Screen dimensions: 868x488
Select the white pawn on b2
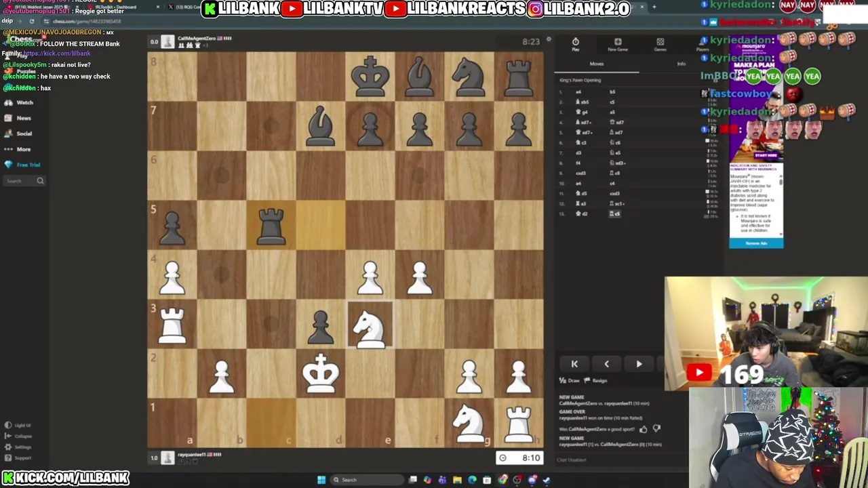pyautogui.click(x=222, y=373)
